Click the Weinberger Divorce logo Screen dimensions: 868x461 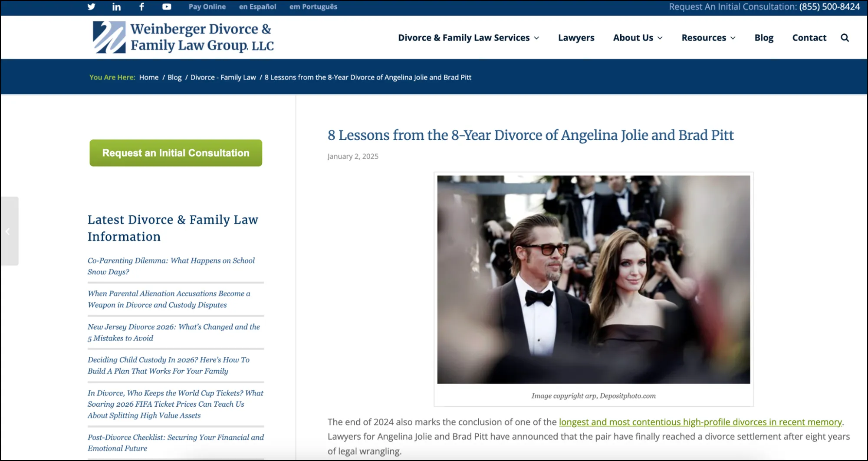click(x=182, y=37)
